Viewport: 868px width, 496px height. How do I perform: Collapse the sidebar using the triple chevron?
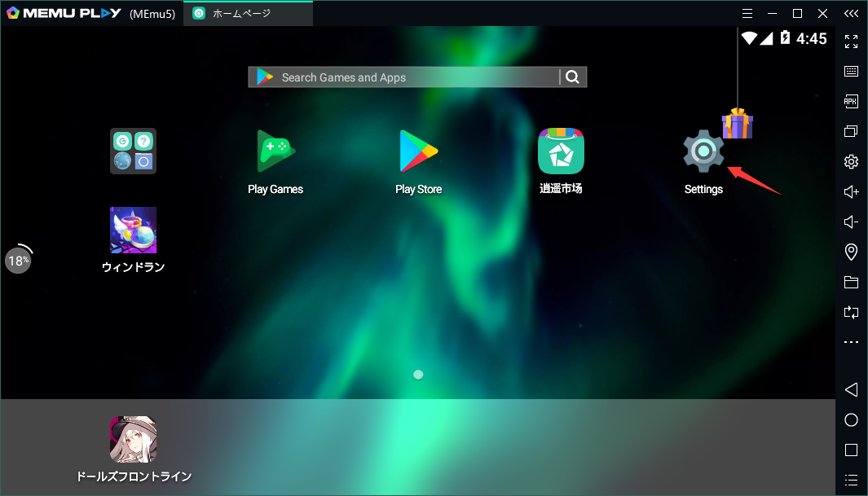851,13
